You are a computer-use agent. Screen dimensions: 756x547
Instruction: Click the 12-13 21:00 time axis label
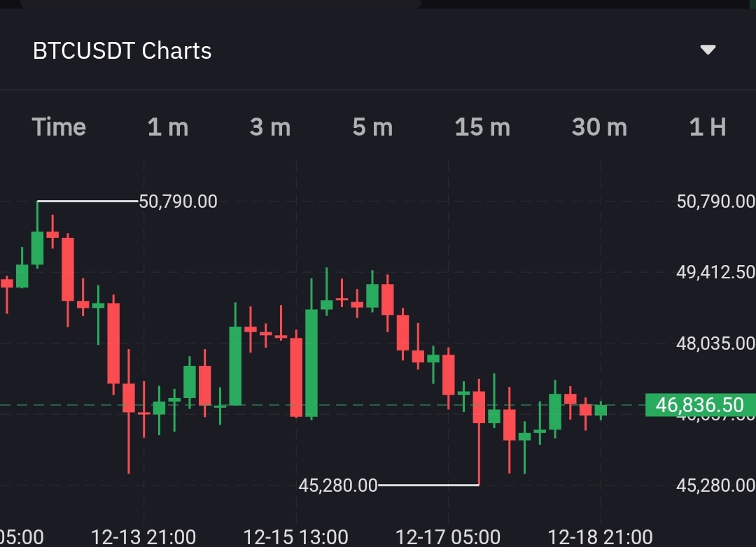pyautogui.click(x=143, y=537)
